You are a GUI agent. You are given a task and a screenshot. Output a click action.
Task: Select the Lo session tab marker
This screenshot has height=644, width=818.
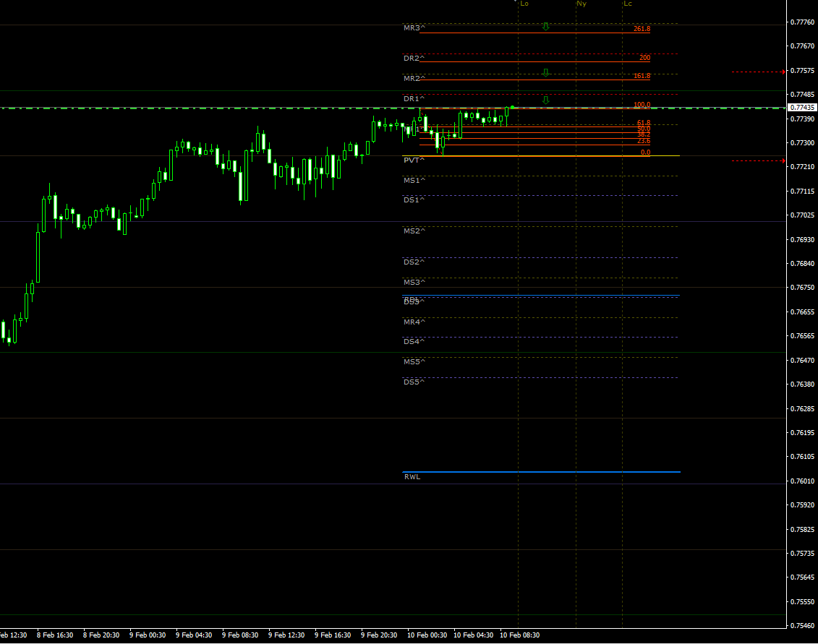coord(524,4)
